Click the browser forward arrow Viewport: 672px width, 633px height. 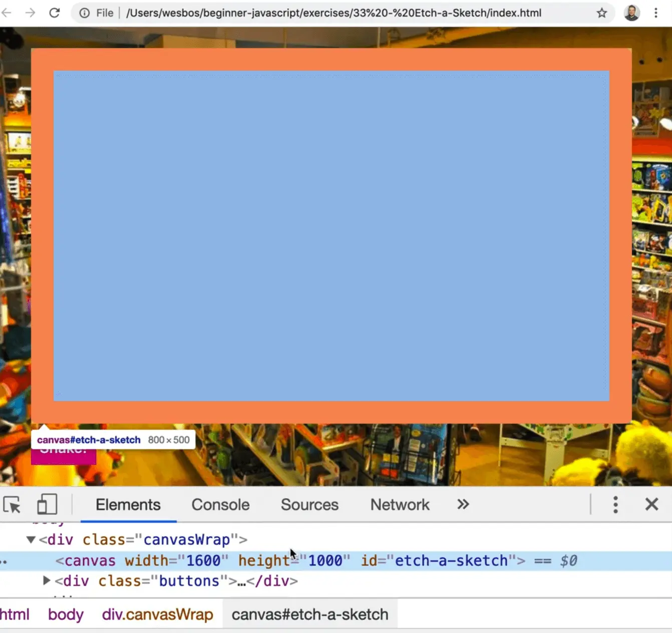[x=31, y=13]
